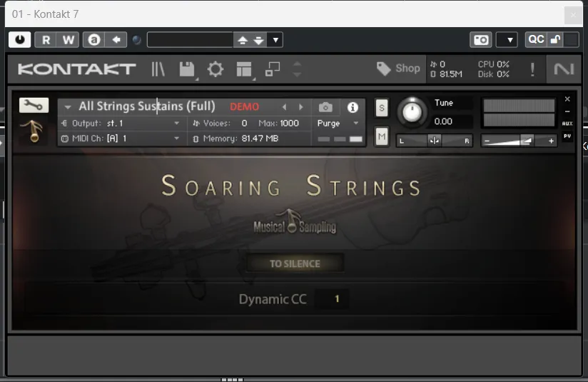Click the left arrow button next to automation icon
Viewport: 588px width, 382px height.
(116, 40)
